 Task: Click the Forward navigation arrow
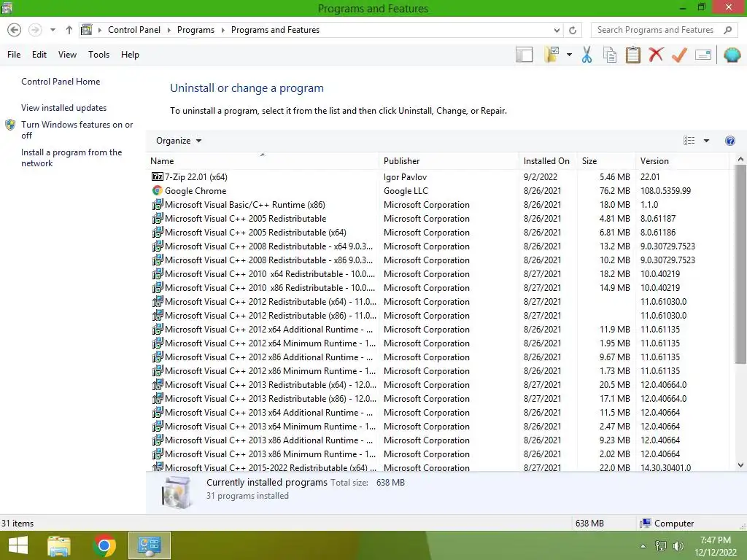point(35,30)
